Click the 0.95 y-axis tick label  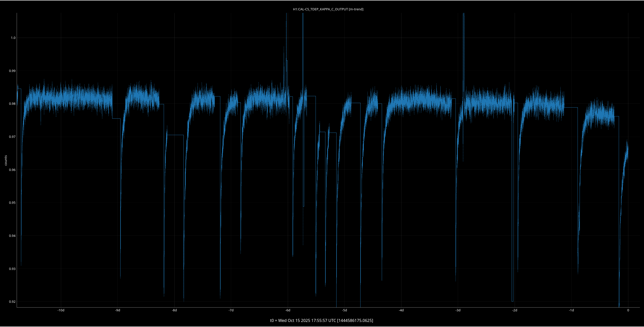[12, 203]
